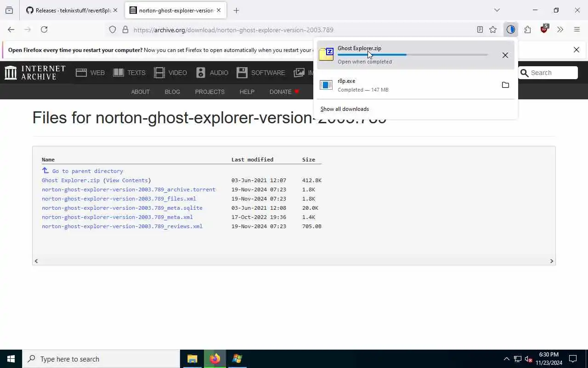Select the norton-ghost-explorer tab
Image resolution: width=588 pixels, height=368 pixels.
pyautogui.click(x=175, y=10)
